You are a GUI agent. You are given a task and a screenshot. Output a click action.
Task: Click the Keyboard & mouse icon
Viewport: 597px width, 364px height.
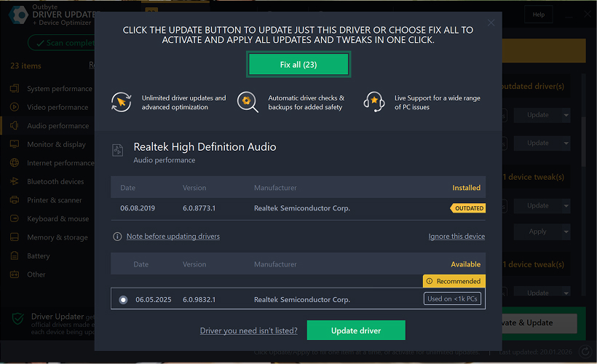coord(14,219)
